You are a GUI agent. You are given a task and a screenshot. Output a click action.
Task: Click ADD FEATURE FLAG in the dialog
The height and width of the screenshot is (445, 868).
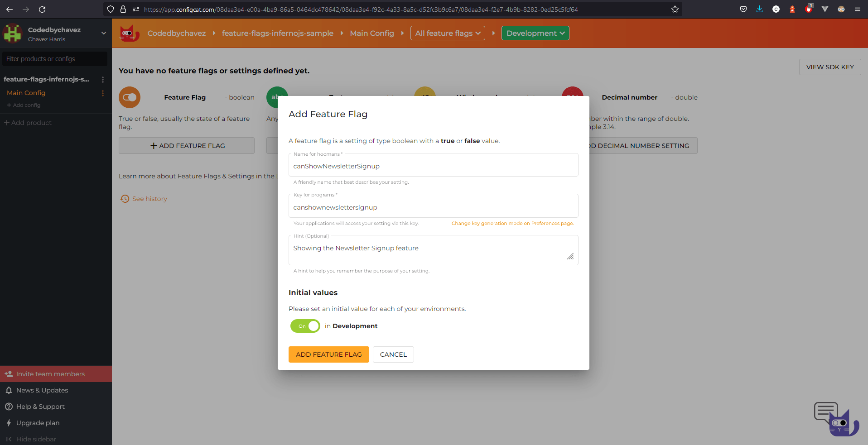[328, 354]
